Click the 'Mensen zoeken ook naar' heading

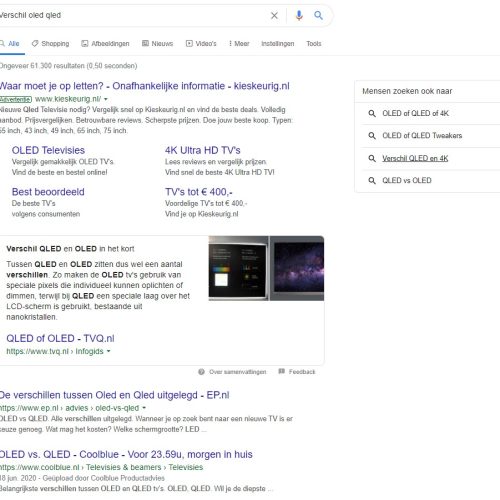tap(407, 91)
